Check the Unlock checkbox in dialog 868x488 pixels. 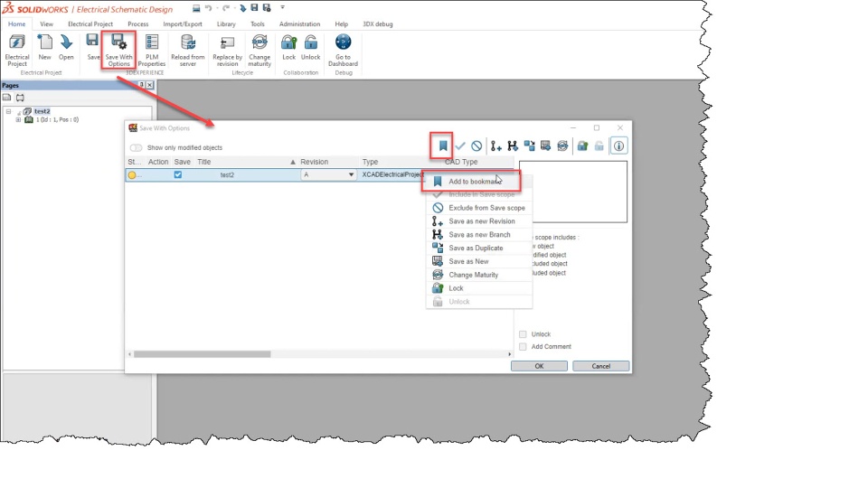523,334
